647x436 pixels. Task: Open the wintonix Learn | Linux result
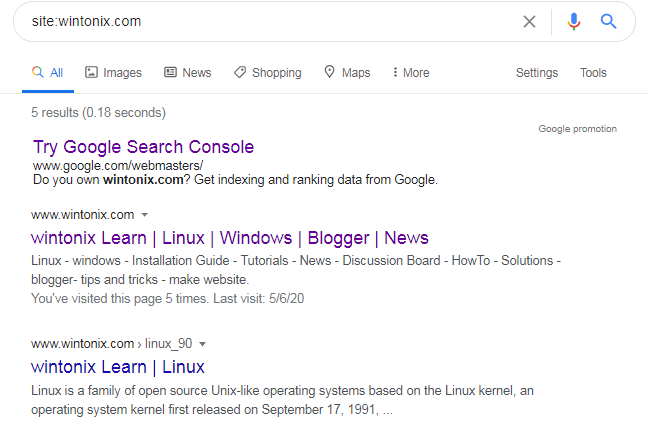coord(118,367)
